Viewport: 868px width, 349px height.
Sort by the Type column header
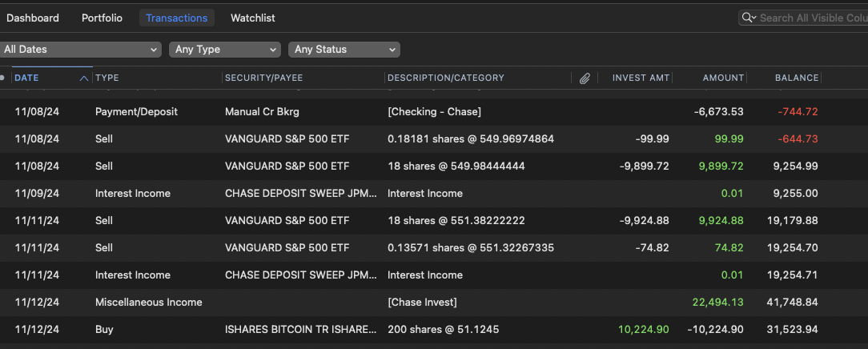(x=107, y=78)
